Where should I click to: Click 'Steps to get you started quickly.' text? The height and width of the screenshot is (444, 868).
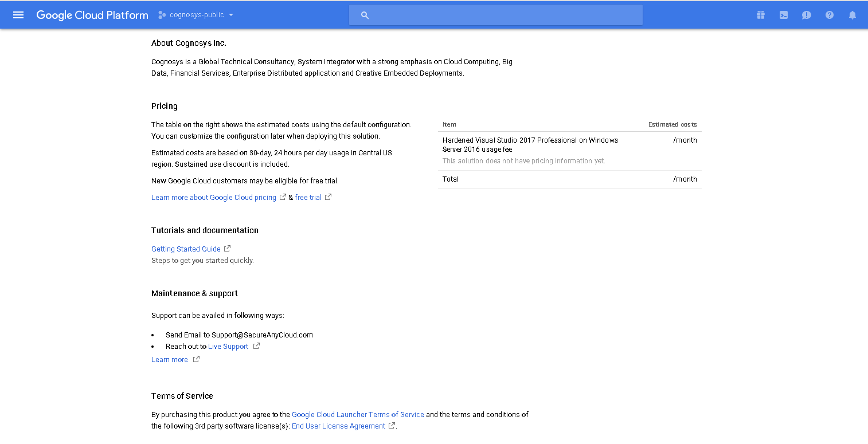(202, 261)
